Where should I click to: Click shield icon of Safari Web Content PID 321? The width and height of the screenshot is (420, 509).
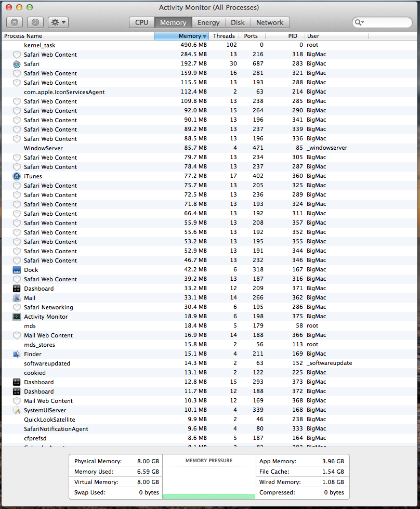pos(17,73)
